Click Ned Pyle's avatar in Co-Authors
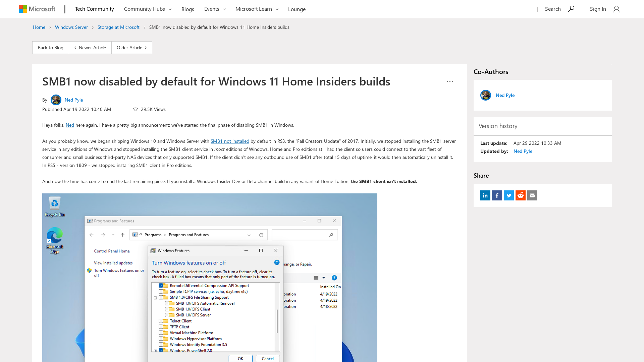Viewport: 644px width, 362px height. [486, 95]
